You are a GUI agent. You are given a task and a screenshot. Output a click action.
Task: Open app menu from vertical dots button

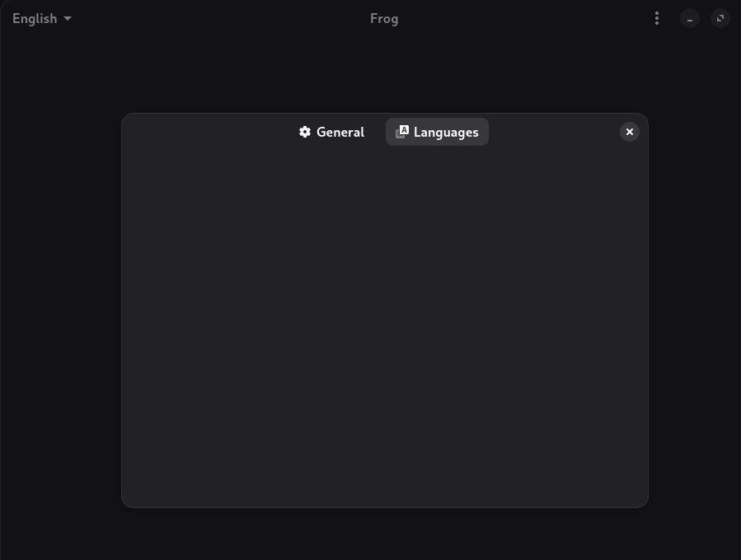pos(656,18)
